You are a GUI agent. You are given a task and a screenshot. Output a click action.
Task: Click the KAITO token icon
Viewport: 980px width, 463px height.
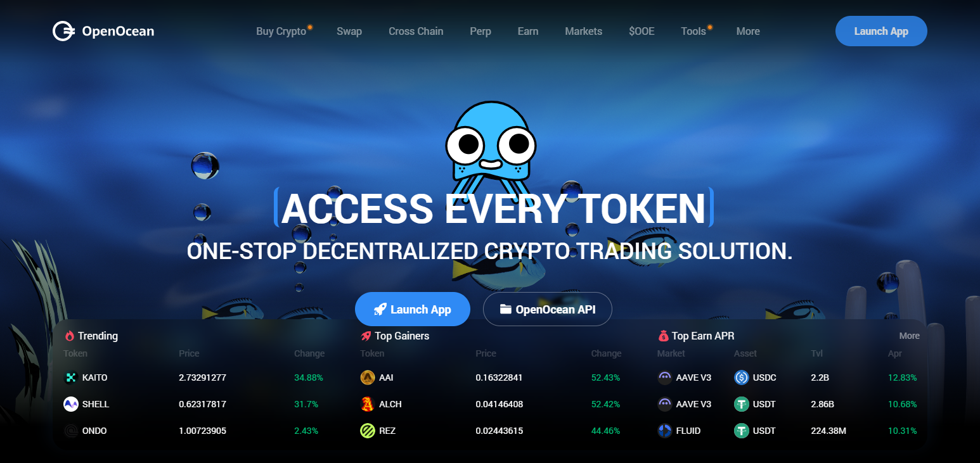(x=70, y=377)
